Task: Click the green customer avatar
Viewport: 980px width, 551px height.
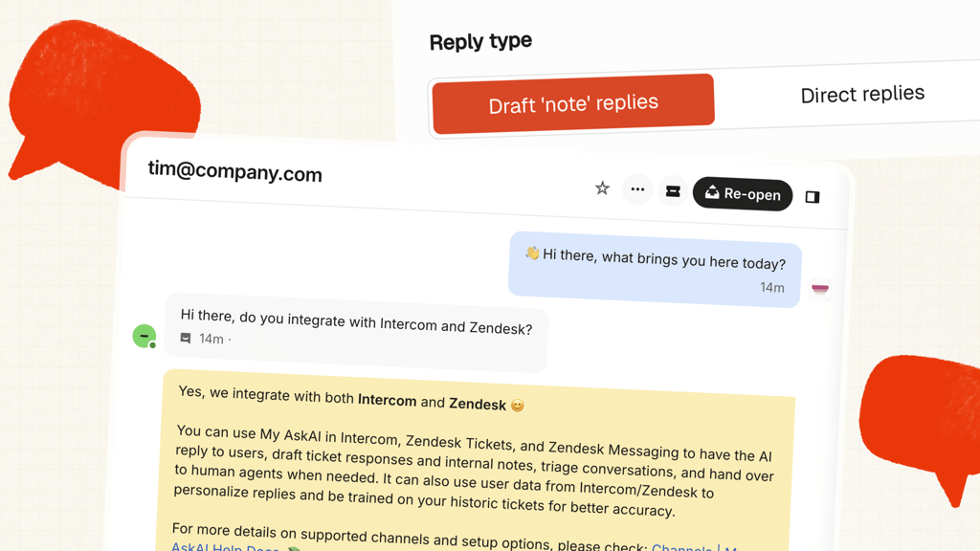Action: tap(145, 336)
